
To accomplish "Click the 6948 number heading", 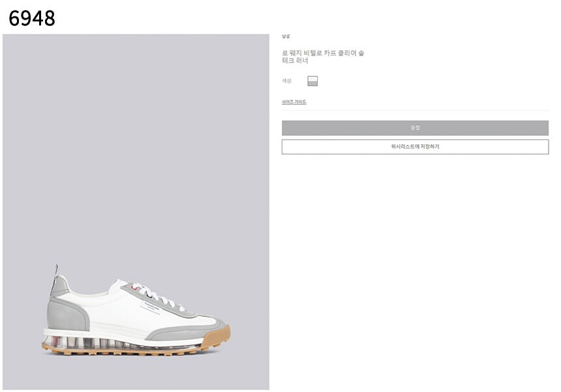I will tap(32, 18).
